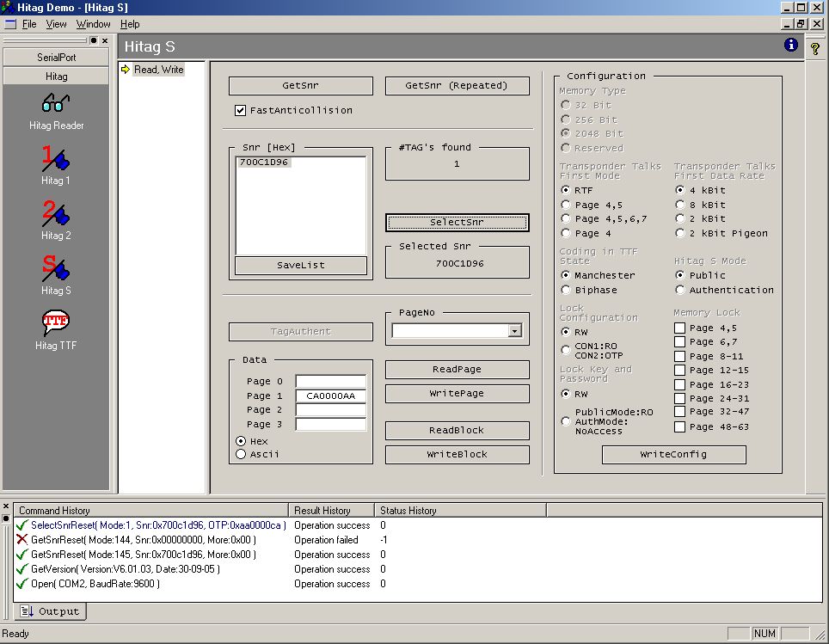Viewport: 829px width, 644px height.
Task: Open the Hitag 1 icon
Action: pos(56,158)
